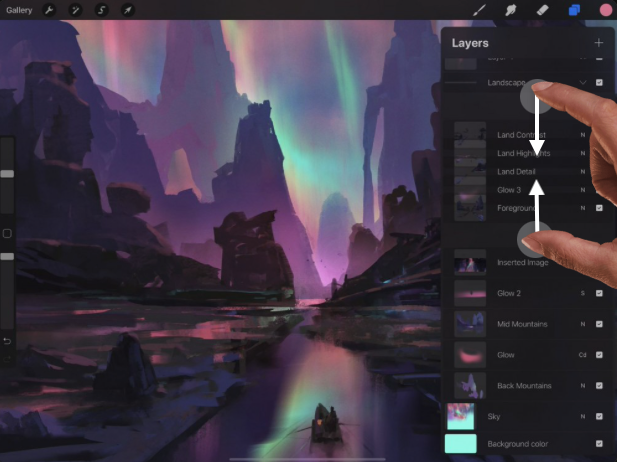Select the Sky layer name

(494, 416)
